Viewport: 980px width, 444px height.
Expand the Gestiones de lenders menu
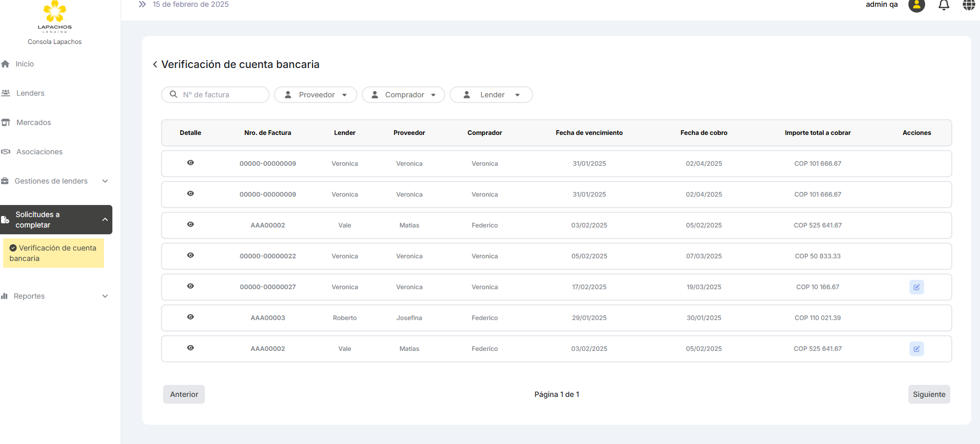click(x=56, y=181)
